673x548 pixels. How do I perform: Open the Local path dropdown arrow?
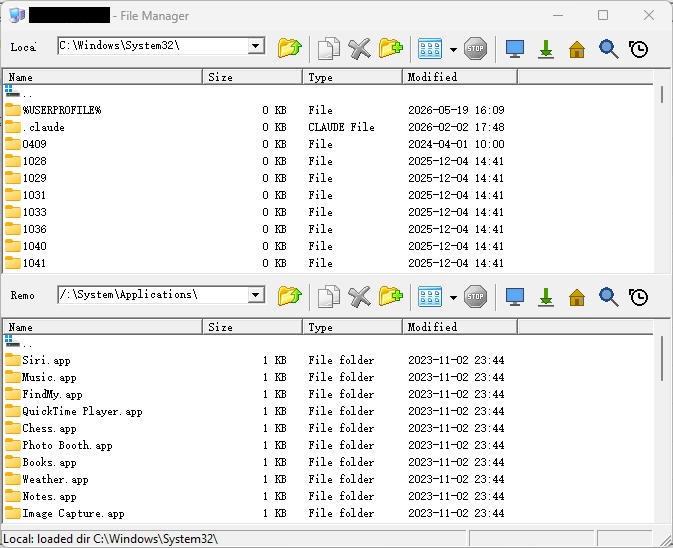click(256, 45)
